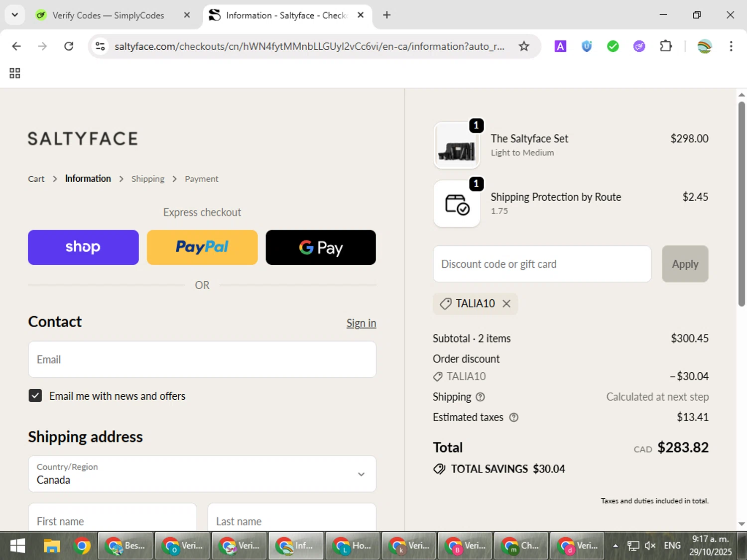This screenshot has width=747, height=560.
Task: Open the apps grid in bookmarks bar
Action: 15,74
